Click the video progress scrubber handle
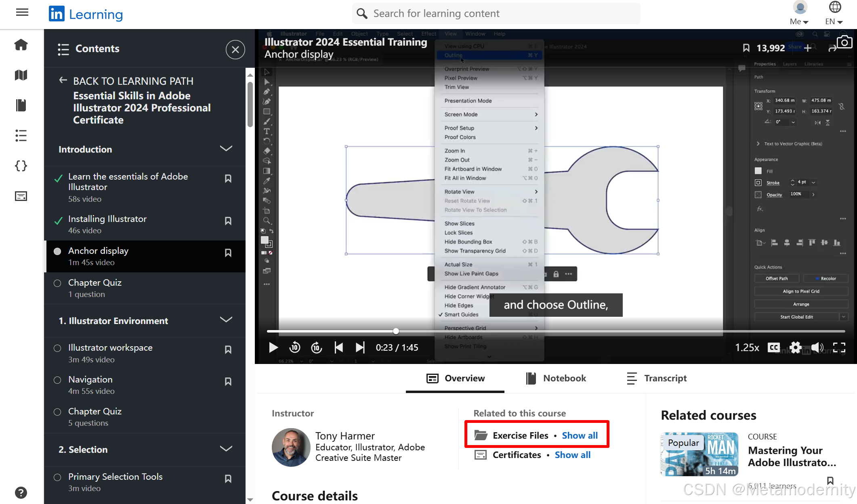Viewport: 857px width, 504px height. coord(396,331)
